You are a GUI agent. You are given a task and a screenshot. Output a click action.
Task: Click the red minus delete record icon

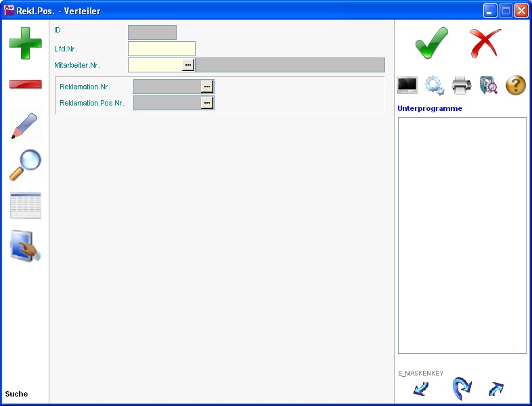point(25,85)
